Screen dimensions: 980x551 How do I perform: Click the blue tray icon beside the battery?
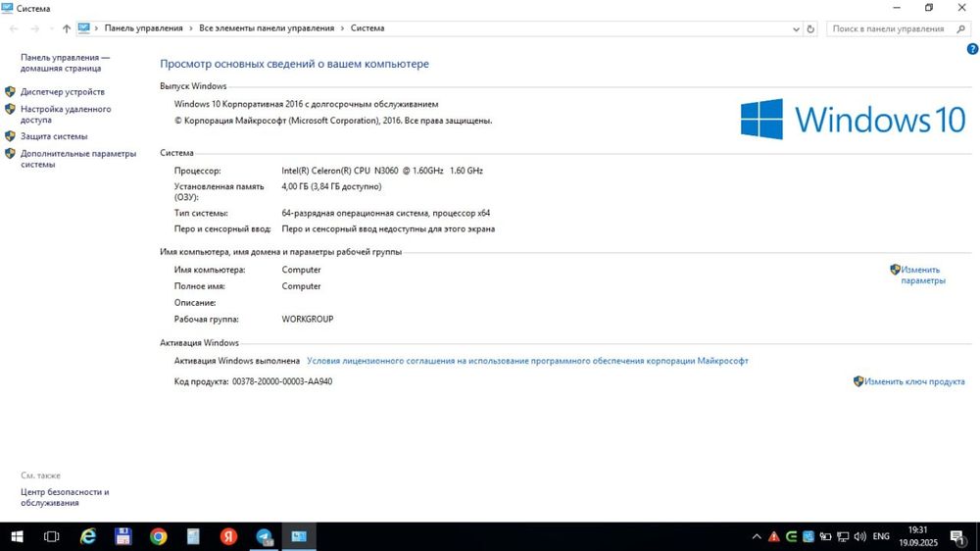point(808,536)
